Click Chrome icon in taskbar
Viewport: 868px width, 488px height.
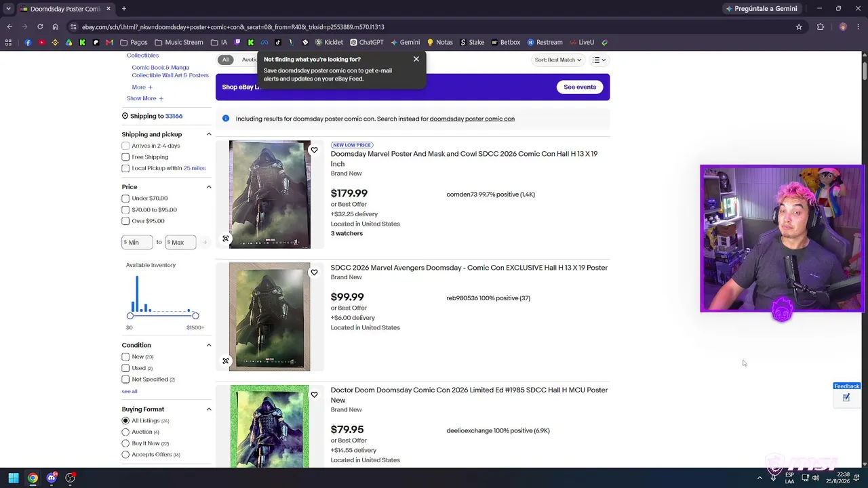tap(33, 478)
